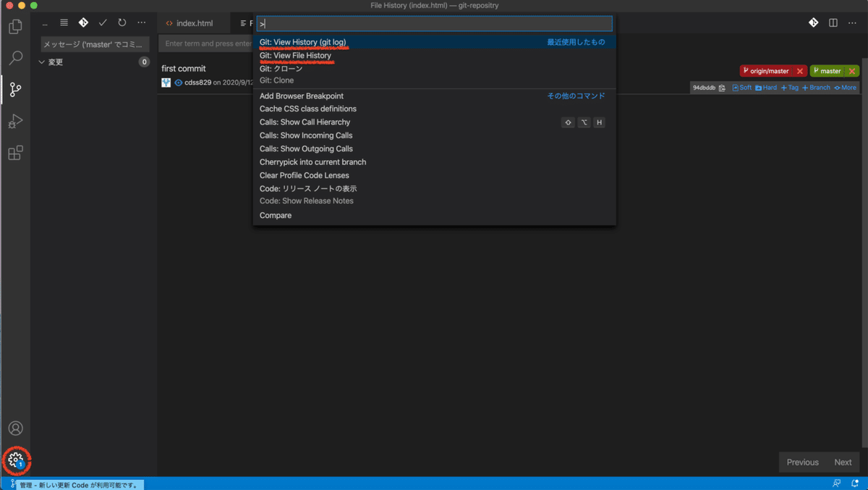Click update available status bar message
This screenshot has height=490, width=868.
click(x=79, y=484)
